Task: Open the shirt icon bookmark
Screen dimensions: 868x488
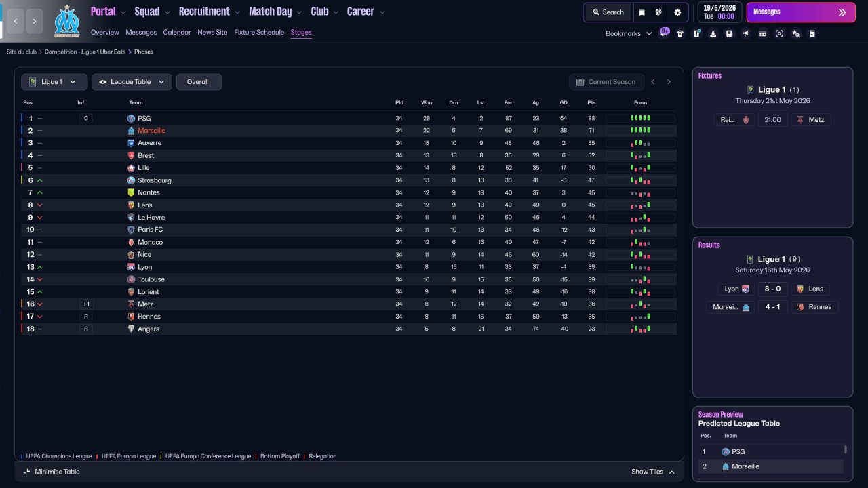Action: (x=680, y=33)
